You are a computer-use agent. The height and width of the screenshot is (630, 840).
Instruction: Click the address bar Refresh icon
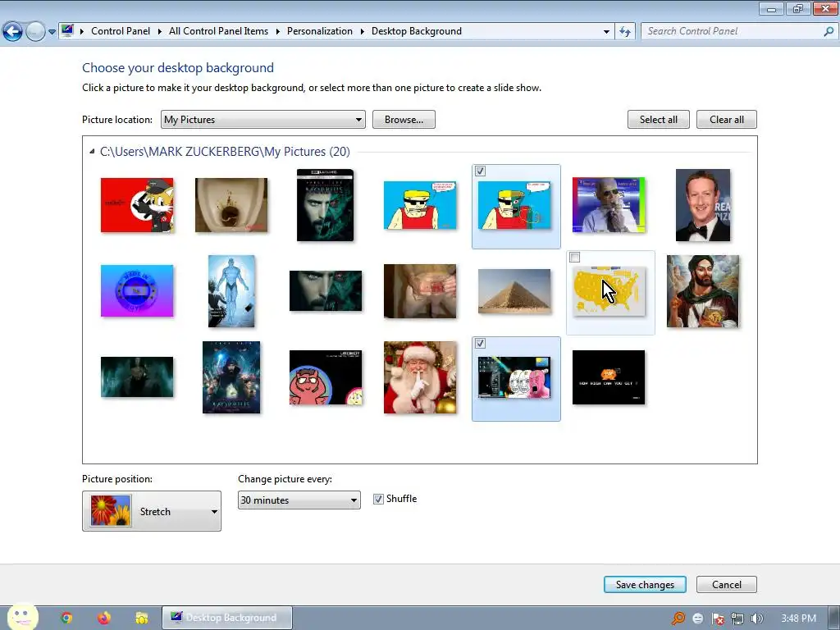[624, 32]
